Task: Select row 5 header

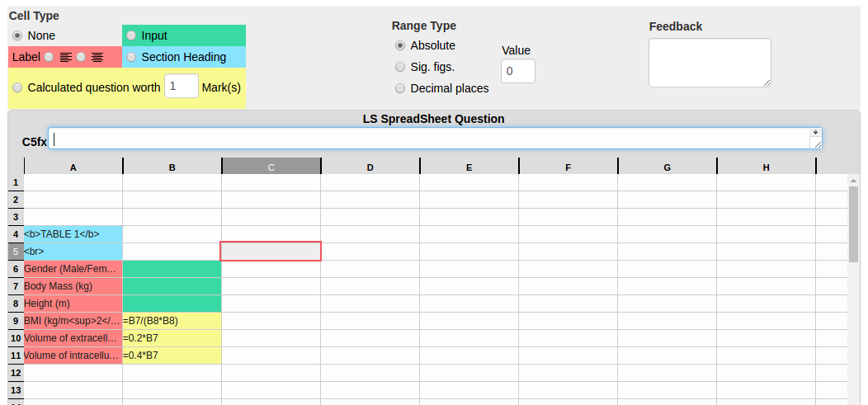Action: (16, 252)
